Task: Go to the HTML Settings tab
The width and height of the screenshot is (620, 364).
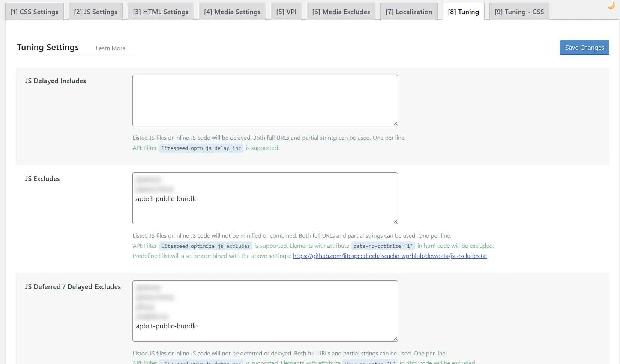Action: click(x=161, y=12)
